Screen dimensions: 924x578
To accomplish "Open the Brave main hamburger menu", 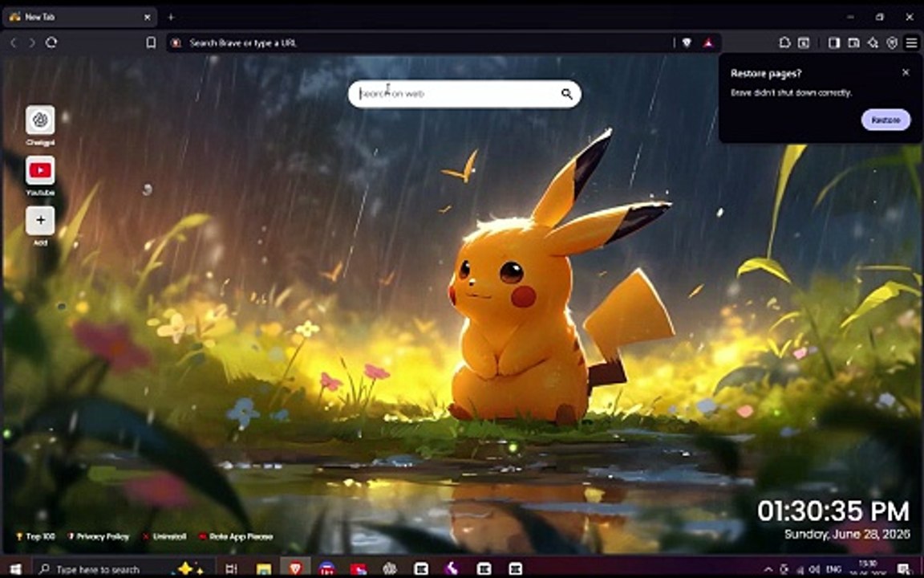I will [912, 43].
